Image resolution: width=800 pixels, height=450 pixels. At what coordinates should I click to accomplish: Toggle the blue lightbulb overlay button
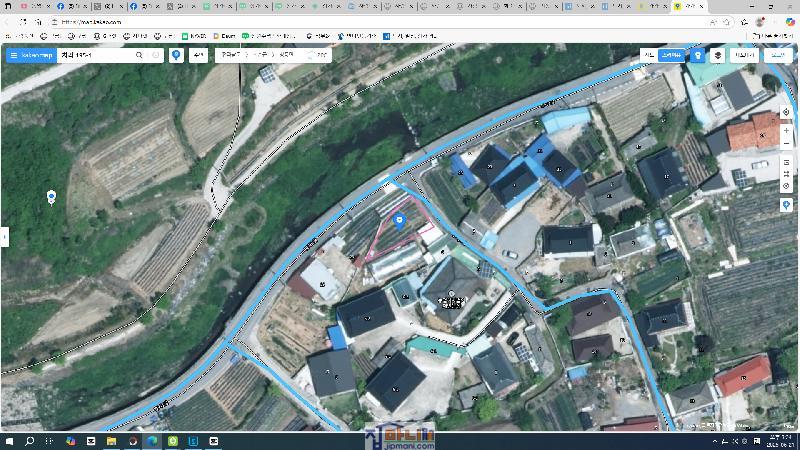click(697, 56)
